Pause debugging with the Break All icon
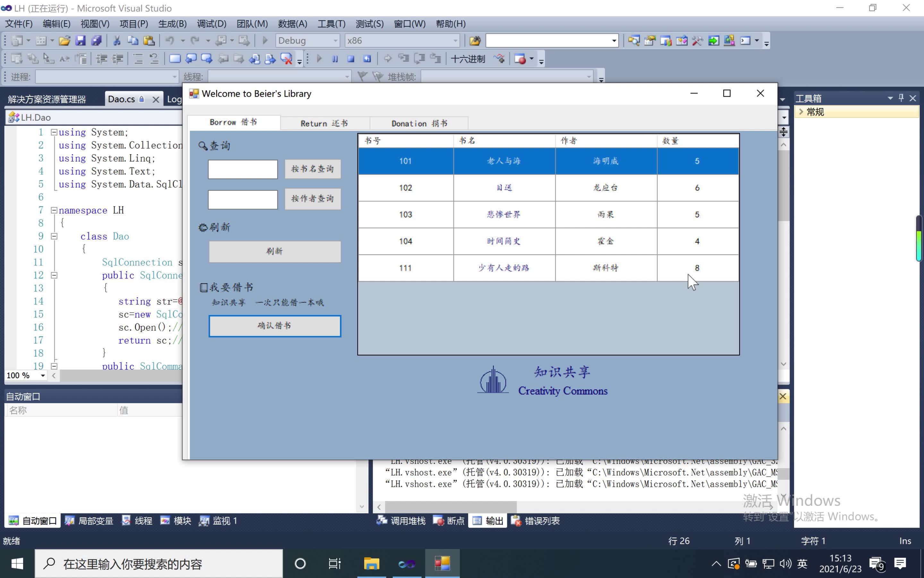924x578 pixels. coord(335,59)
